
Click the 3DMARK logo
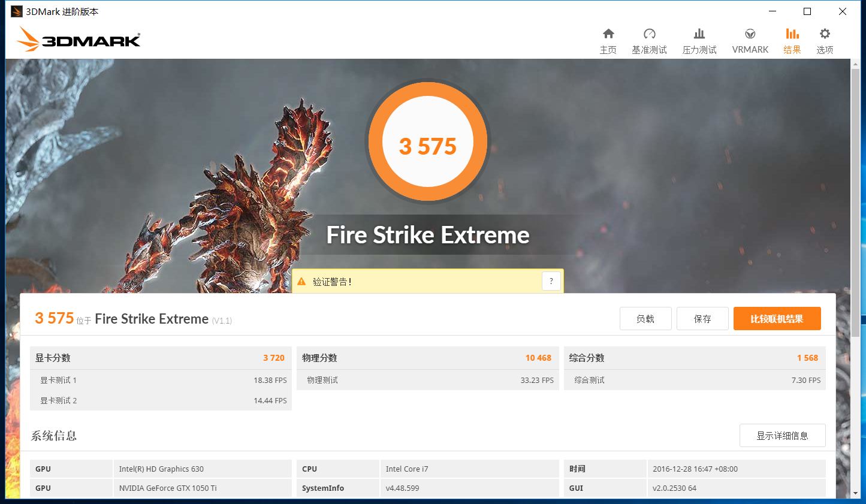tap(78, 39)
